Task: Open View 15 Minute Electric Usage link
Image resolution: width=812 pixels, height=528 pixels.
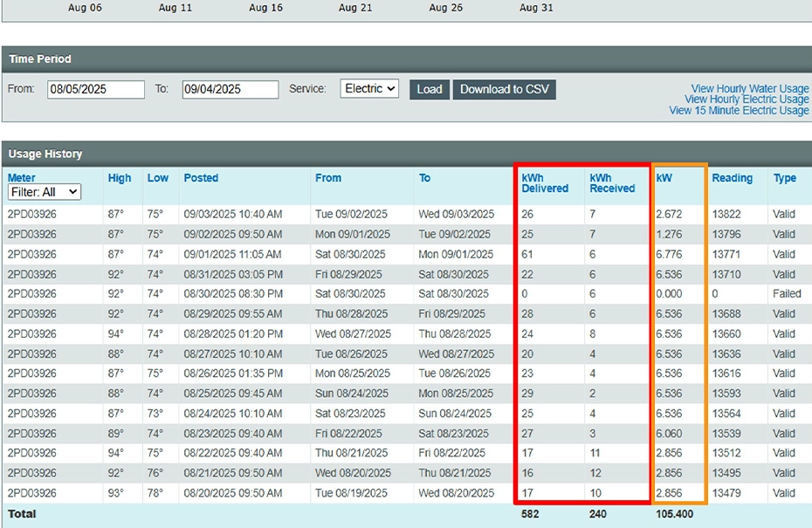Action: point(739,111)
